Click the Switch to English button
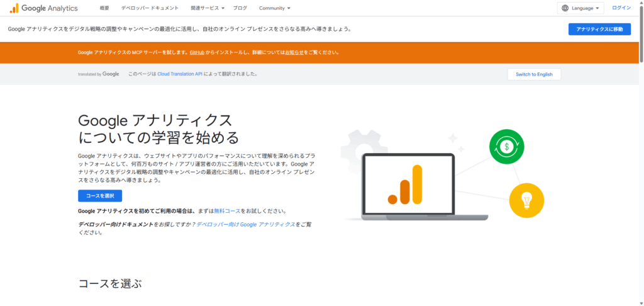This screenshot has height=306, width=644. point(534,74)
